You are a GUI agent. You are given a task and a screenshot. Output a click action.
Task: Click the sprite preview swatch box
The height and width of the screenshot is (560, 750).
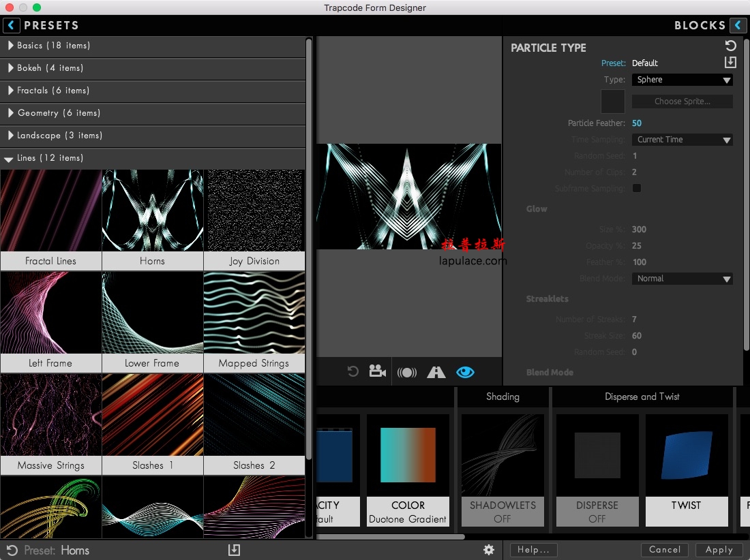pos(613,102)
